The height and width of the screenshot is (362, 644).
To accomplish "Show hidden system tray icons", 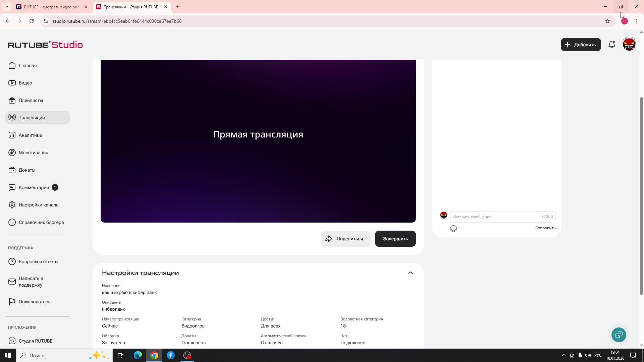I will (x=563, y=355).
